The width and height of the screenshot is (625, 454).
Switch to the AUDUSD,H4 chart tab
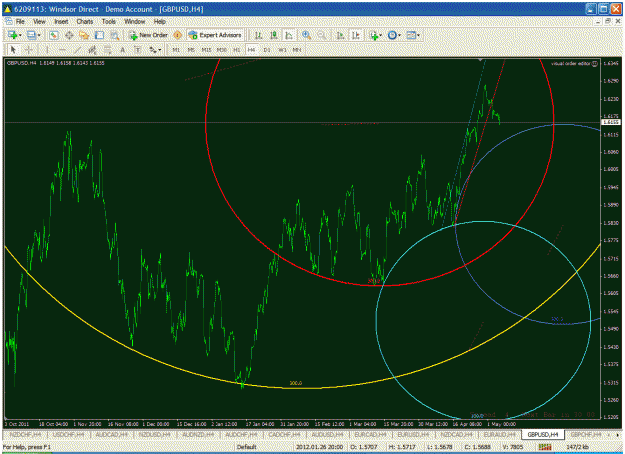point(327,434)
